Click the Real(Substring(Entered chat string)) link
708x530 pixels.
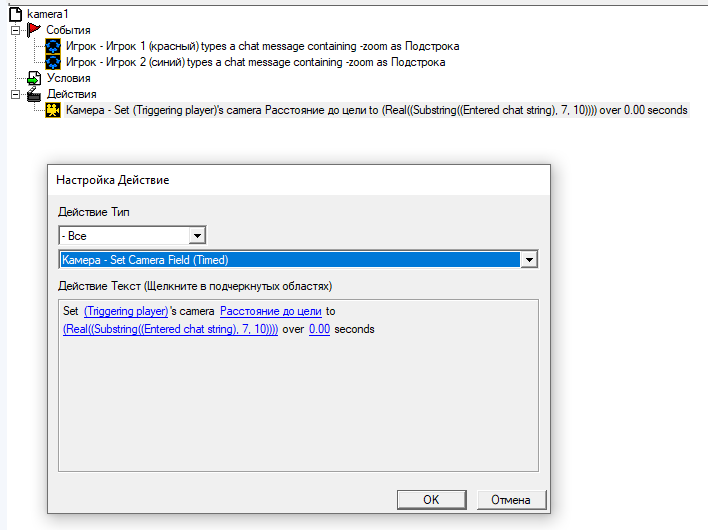[170, 329]
